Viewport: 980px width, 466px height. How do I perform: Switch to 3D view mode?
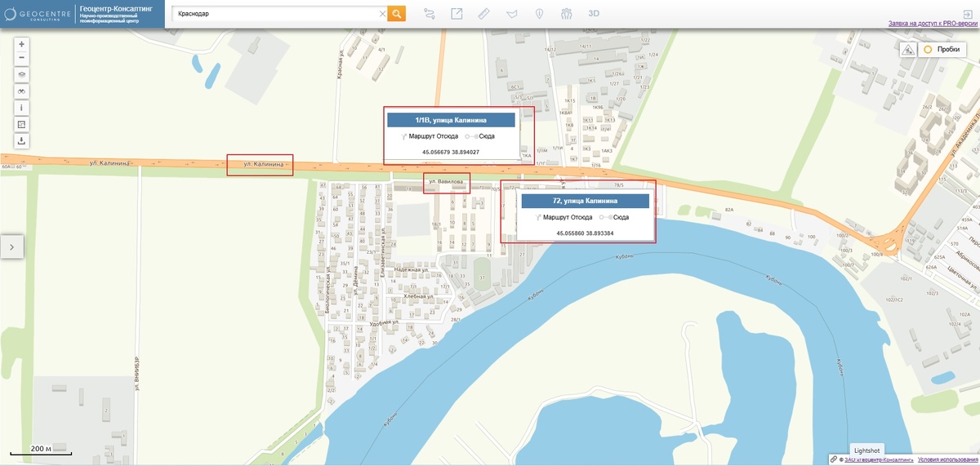click(594, 14)
